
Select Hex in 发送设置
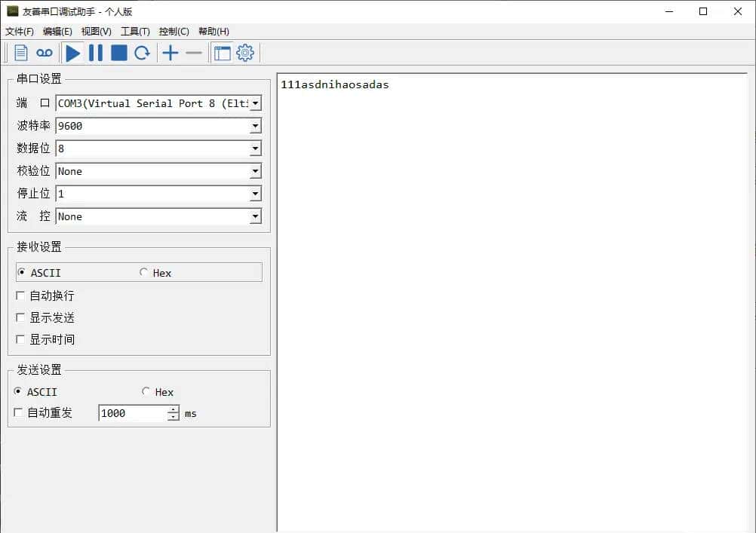point(158,392)
